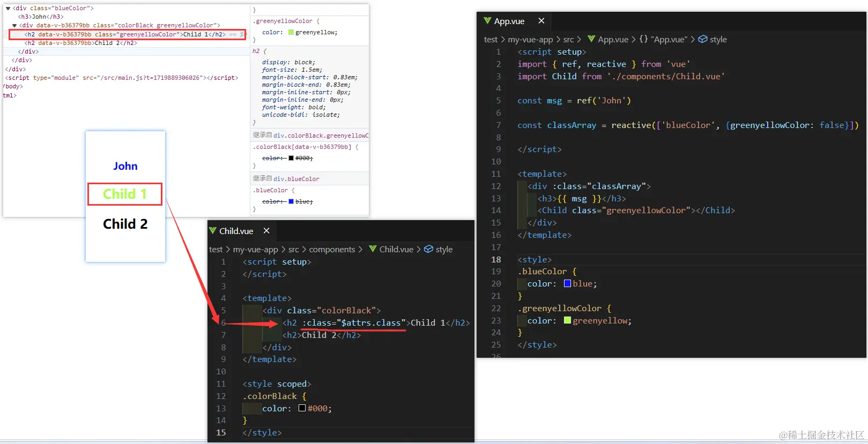Click '.colorBlack' selector in Child.vue line 12
Screen dimensions: 868x444
[270, 396]
